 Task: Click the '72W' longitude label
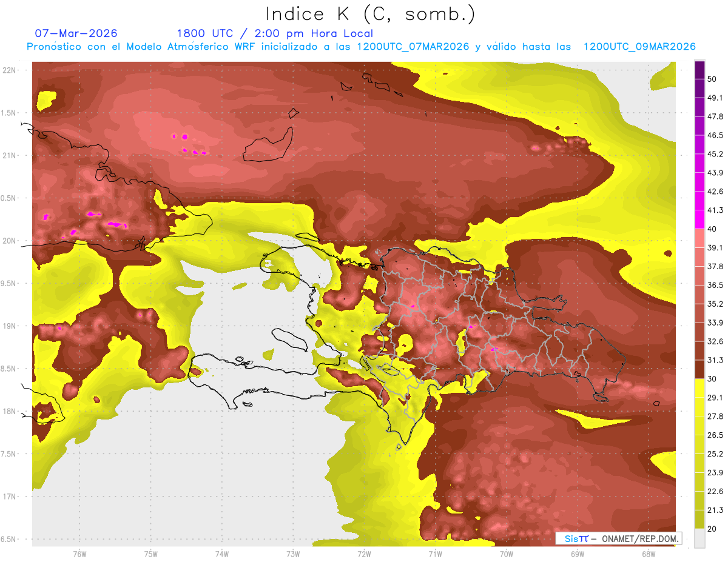364,554
